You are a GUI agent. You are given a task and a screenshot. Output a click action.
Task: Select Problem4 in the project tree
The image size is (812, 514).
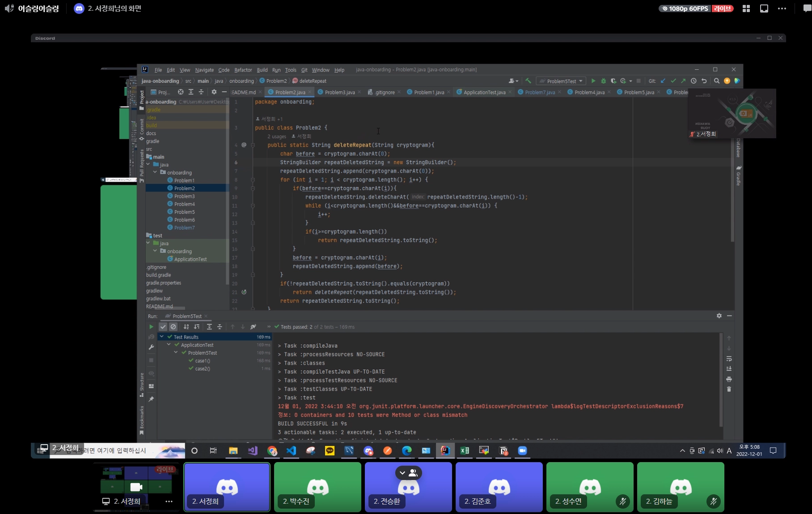click(x=184, y=204)
